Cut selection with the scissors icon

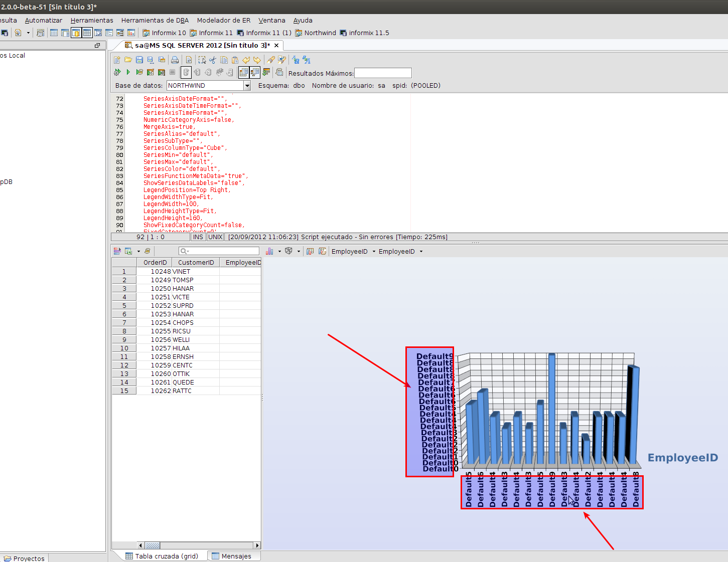213,60
